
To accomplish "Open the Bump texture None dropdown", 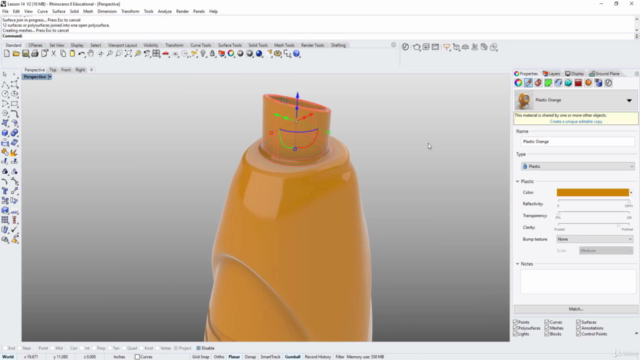I will pos(595,239).
